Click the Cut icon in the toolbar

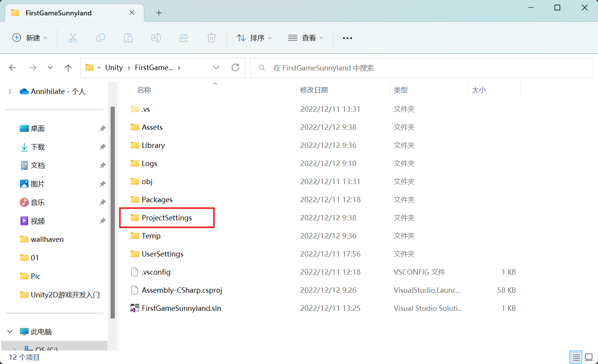click(73, 37)
